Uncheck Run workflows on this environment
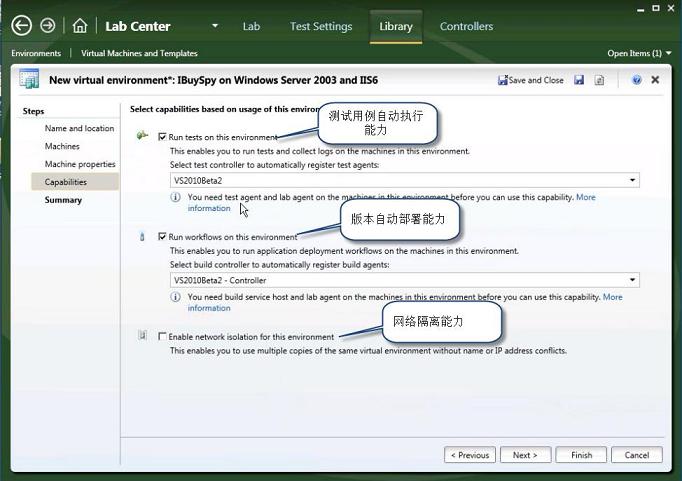 pos(162,237)
